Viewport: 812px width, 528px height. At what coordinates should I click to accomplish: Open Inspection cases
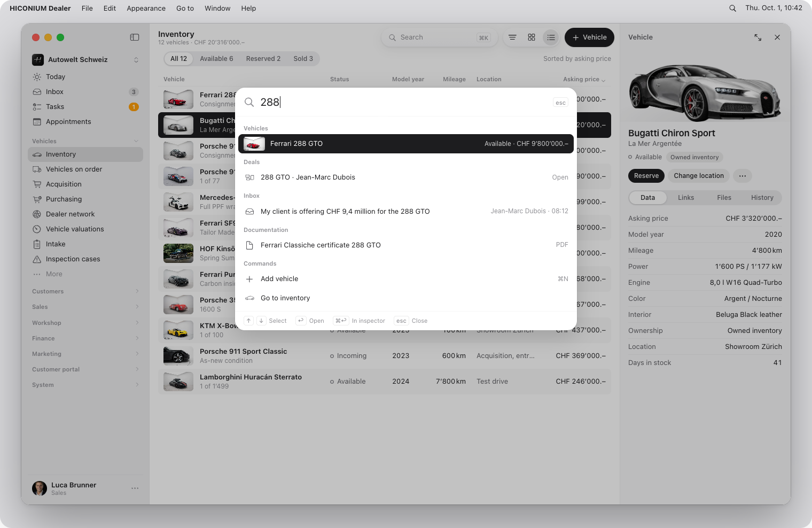85,259
